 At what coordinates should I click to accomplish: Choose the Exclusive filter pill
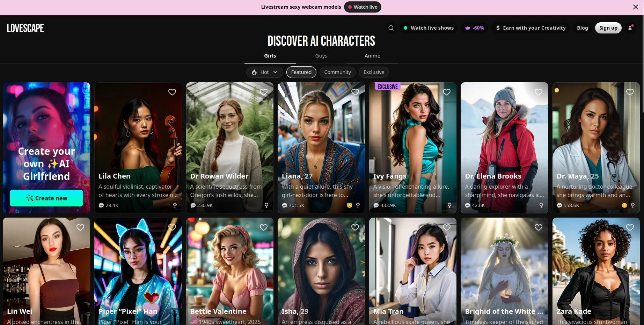click(374, 72)
